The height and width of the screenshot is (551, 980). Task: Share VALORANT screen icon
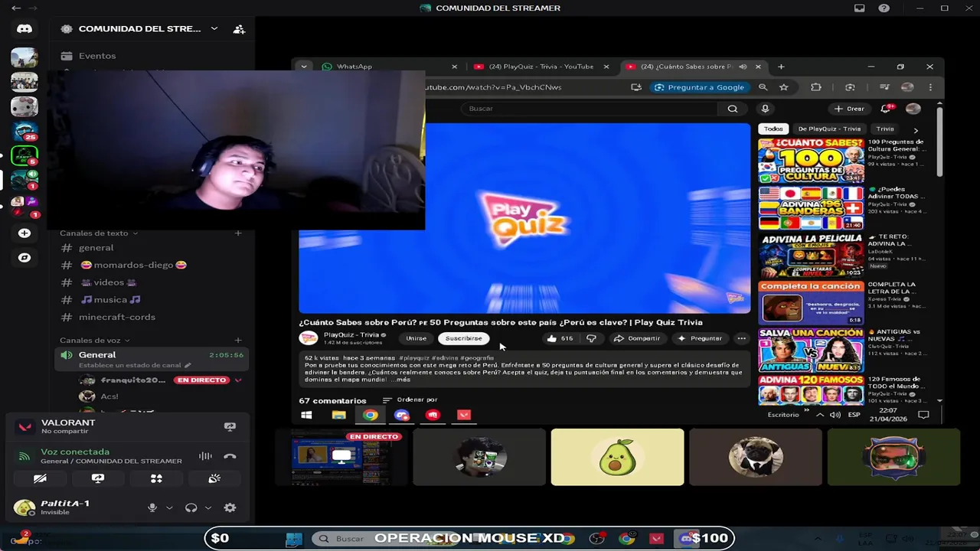point(230,426)
